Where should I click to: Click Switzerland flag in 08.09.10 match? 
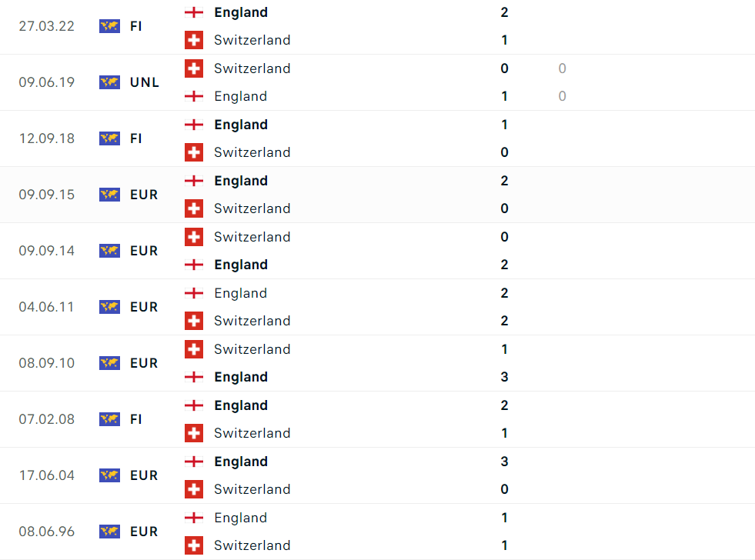coord(194,349)
